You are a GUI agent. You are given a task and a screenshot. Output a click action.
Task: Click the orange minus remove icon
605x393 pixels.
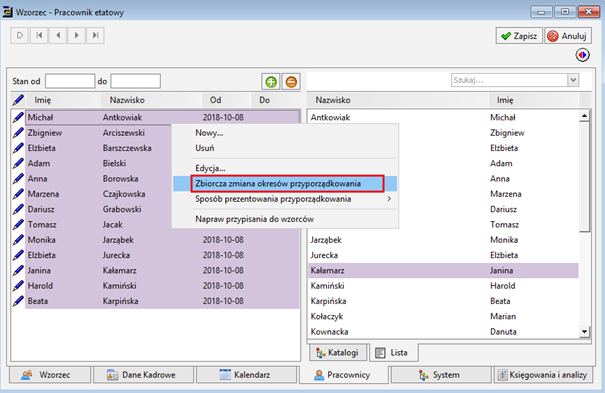click(x=291, y=82)
